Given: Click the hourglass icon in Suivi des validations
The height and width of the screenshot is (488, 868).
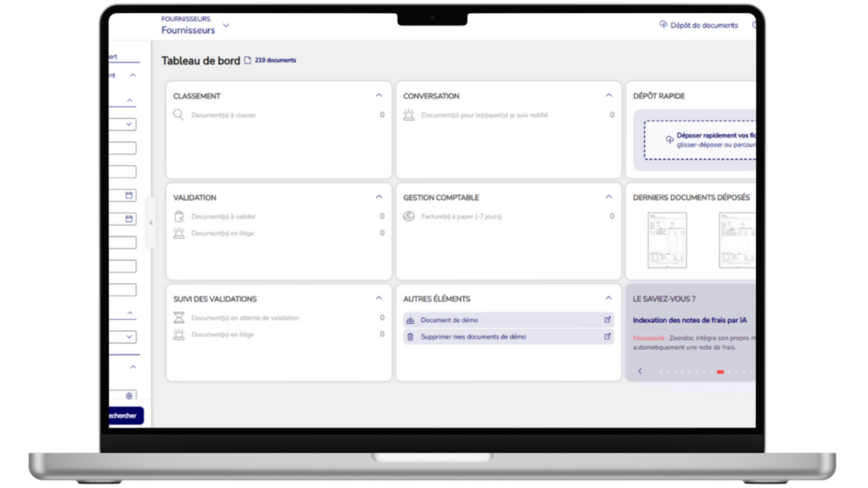Looking at the screenshot, I should pos(179,318).
